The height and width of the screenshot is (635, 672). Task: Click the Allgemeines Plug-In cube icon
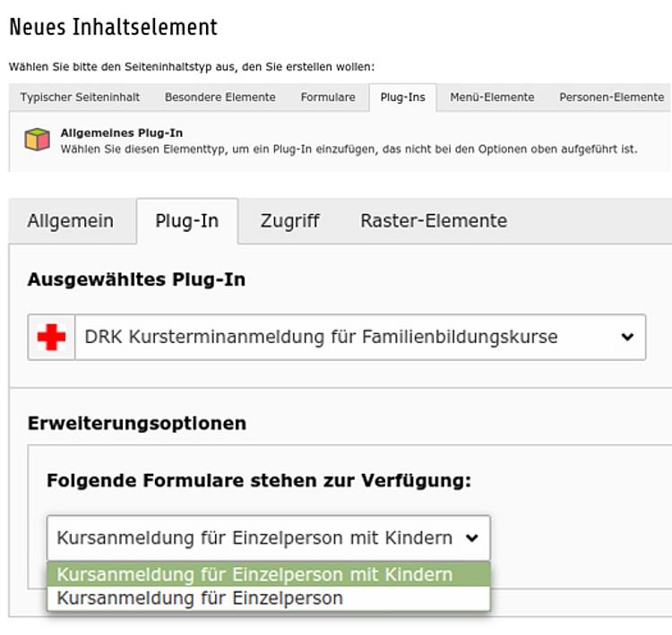(35, 140)
